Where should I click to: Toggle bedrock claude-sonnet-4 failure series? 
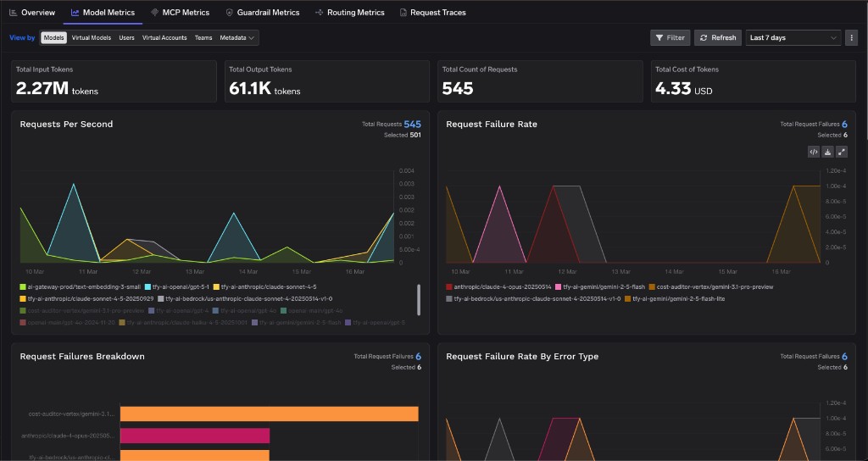533,298
